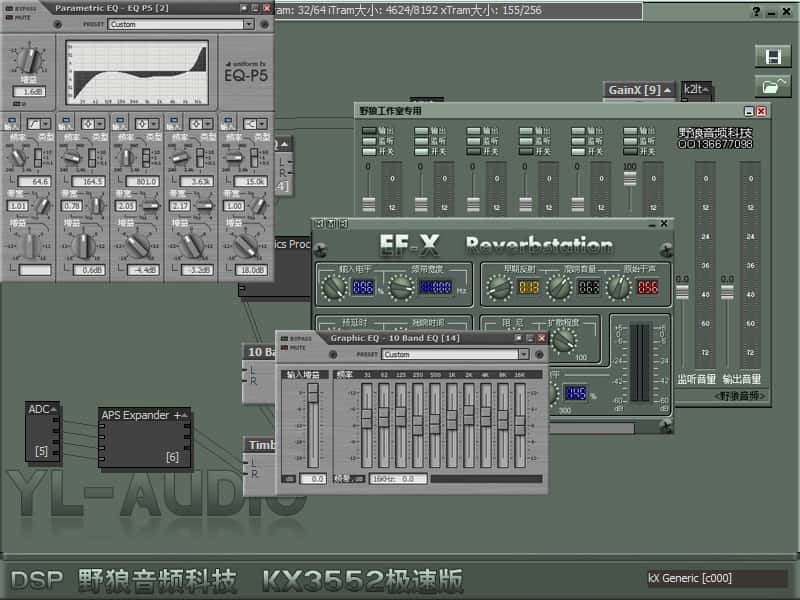Click Reverbstation diffusion knob

pos(564,340)
